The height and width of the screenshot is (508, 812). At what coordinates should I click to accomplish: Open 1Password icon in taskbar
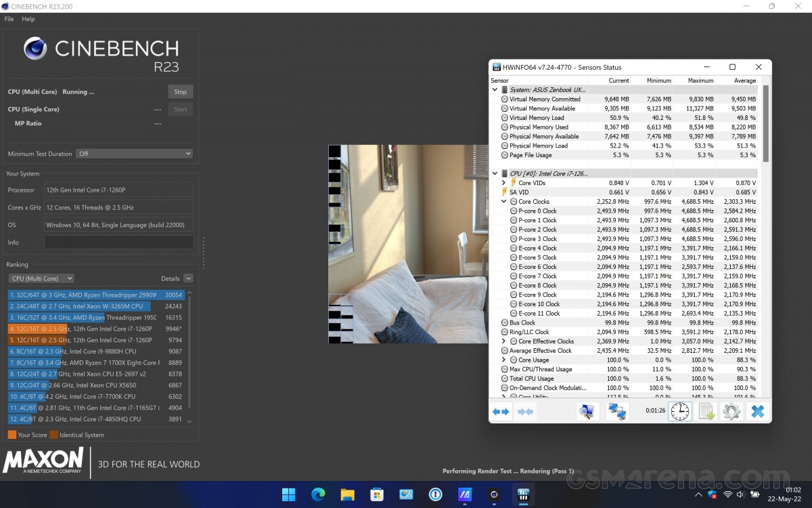435,494
